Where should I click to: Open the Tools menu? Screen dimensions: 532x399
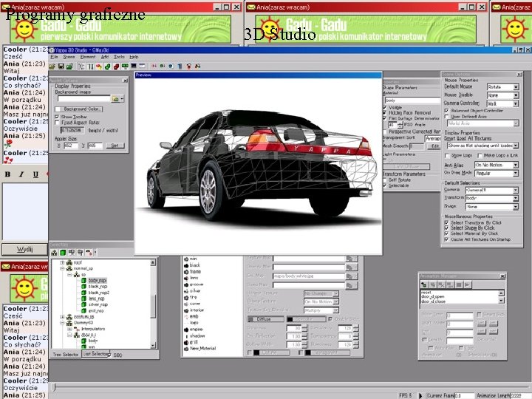119,57
